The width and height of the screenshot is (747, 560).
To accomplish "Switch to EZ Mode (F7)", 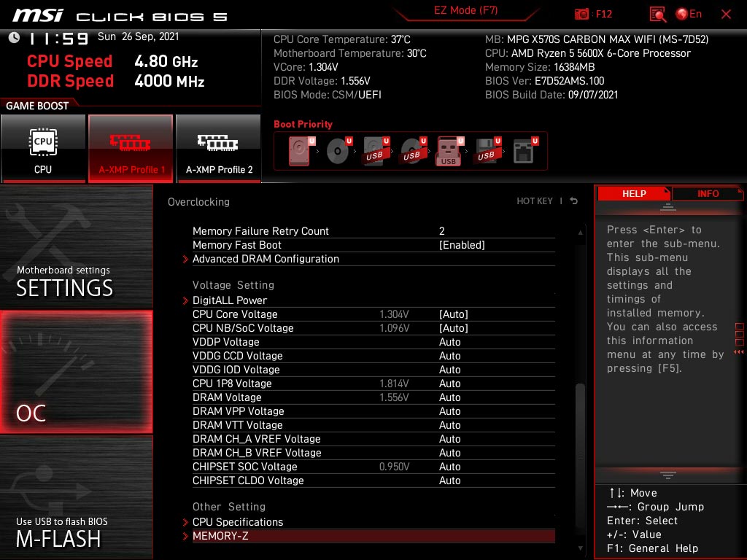I will [465, 10].
